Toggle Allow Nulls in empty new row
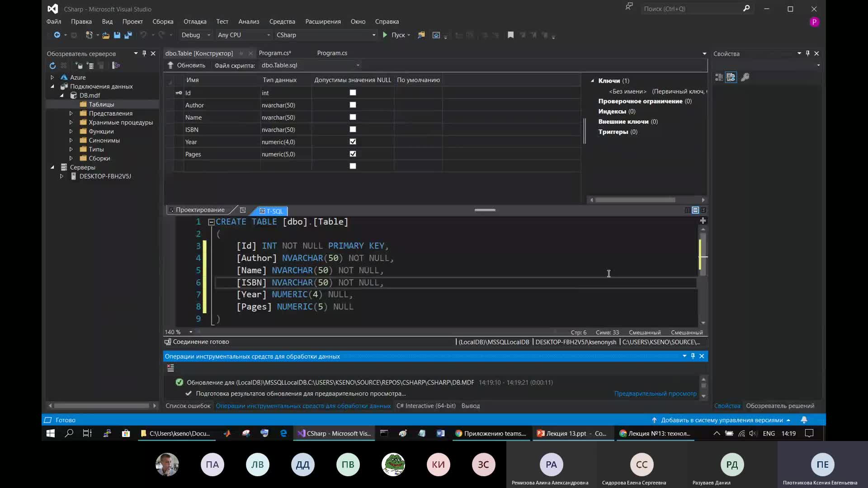 click(353, 166)
